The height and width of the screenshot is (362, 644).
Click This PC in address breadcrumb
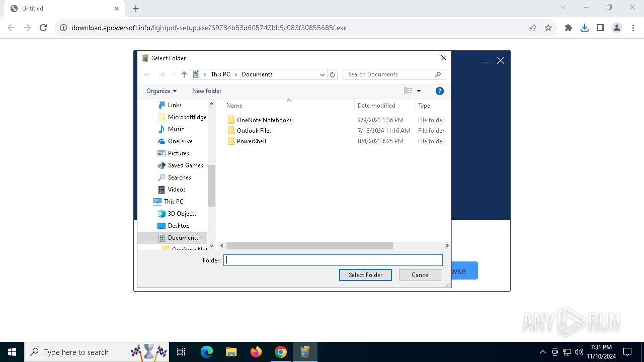pyautogui.click(x=220, y=74)
